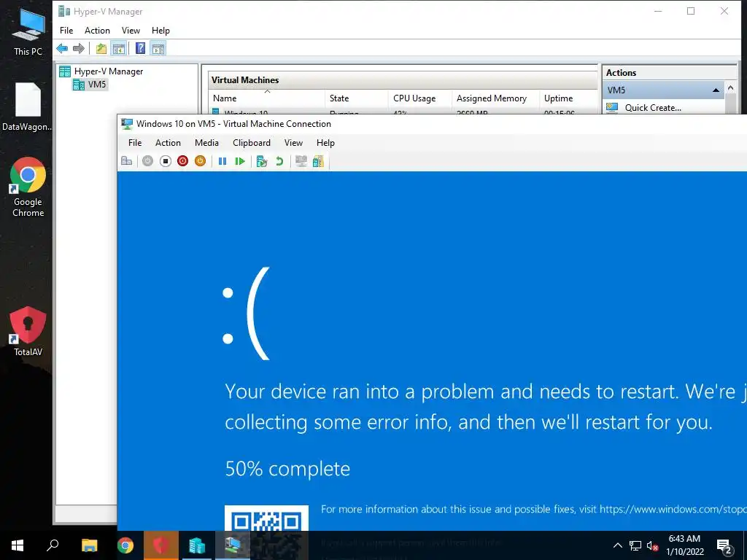Click the Share/resources icon at end of VM toolbar
The width and height of the screenshot is (747, 560).
pyautogui.click(x=318, y=161)
